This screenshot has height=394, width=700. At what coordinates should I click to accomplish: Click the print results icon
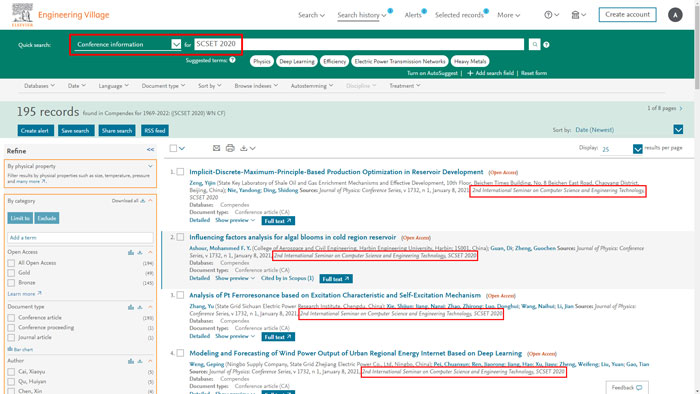click(x=230, y=148)
